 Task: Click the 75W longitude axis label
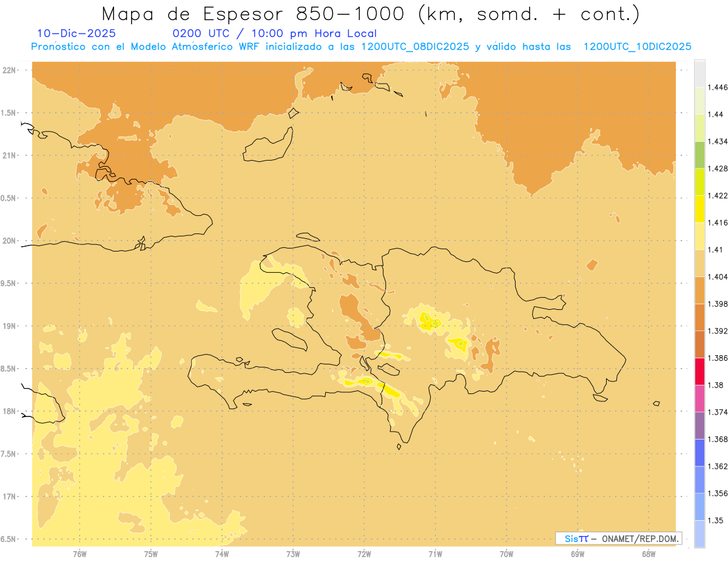(x=151, y=554)
